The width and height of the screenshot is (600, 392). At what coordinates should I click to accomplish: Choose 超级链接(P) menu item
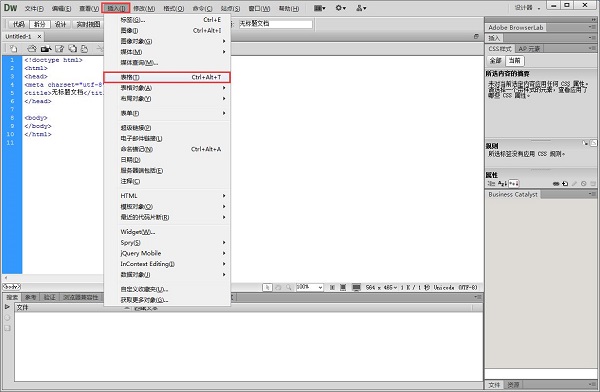tap(167, 127)
